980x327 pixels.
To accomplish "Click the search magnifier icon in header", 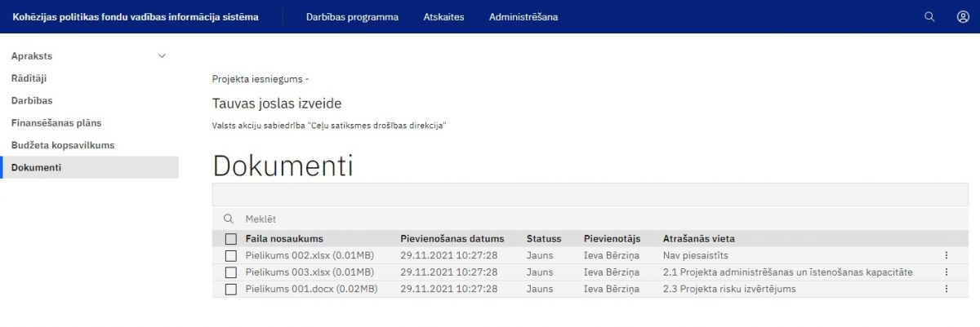I will [x=929, y=16].
